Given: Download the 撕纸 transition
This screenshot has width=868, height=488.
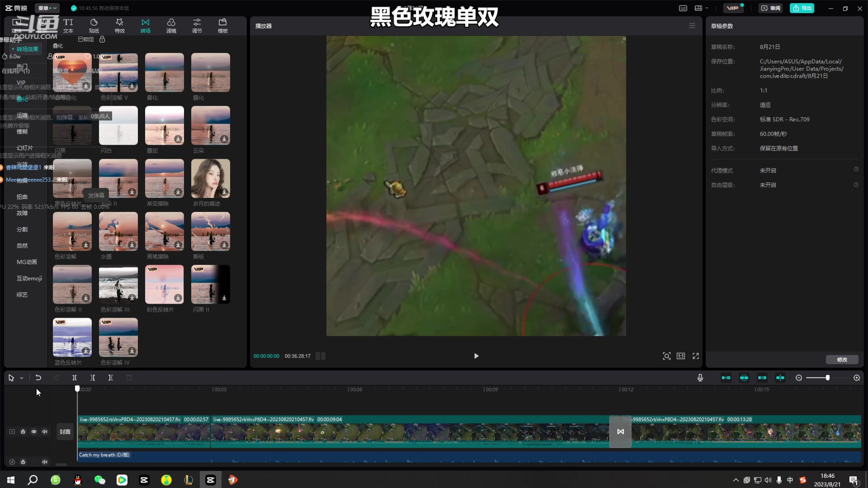Looking at the screenshot, I should 224,245.
